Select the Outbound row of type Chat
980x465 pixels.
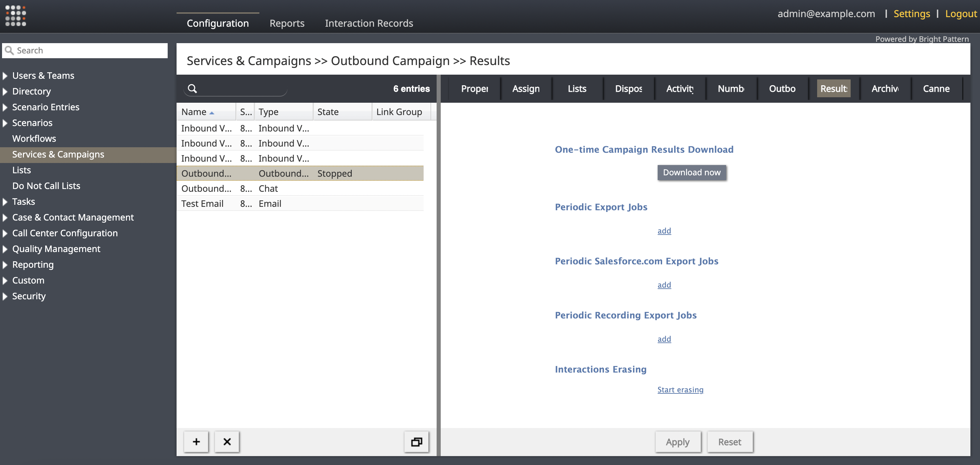click(300, 189)
